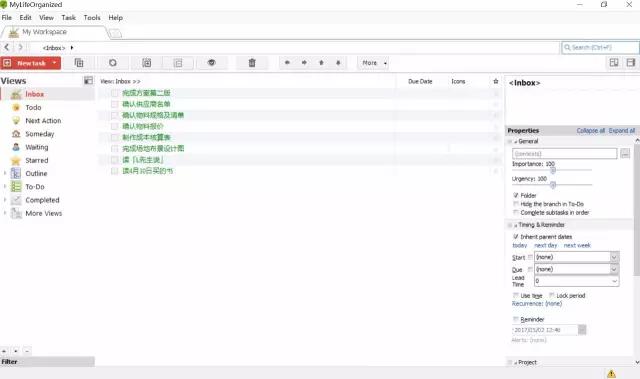
Task: Click the second layout icon at toolbar right
Action: tap(631, 62)
